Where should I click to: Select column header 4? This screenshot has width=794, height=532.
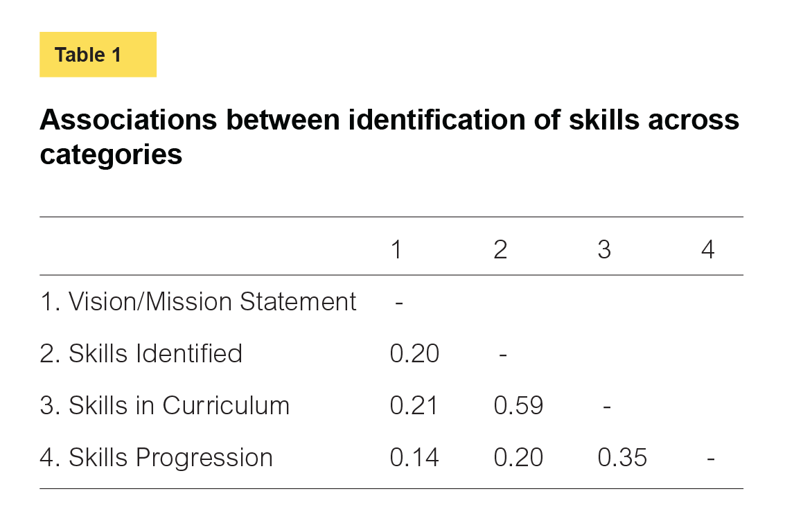[707, 249]
